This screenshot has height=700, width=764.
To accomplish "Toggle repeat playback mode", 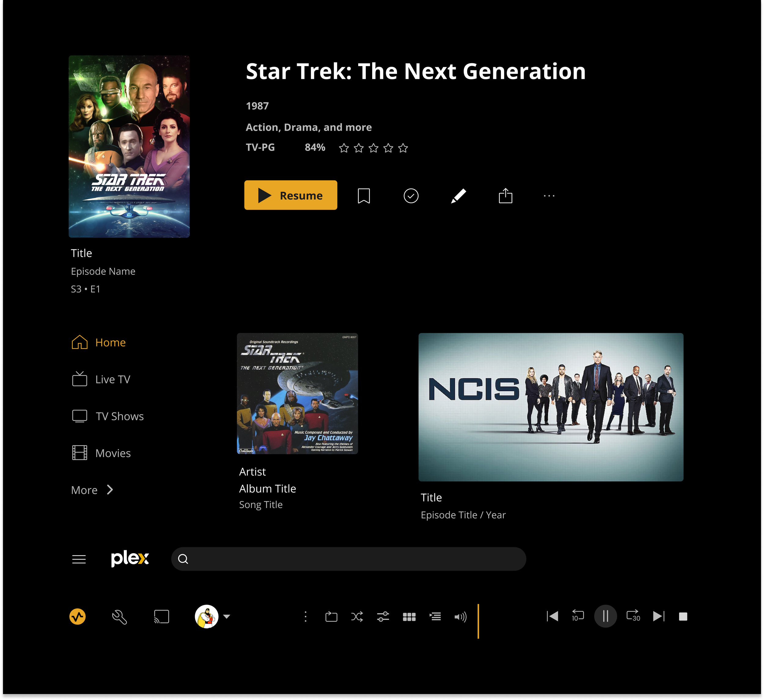I will click(x=331, y=617).
